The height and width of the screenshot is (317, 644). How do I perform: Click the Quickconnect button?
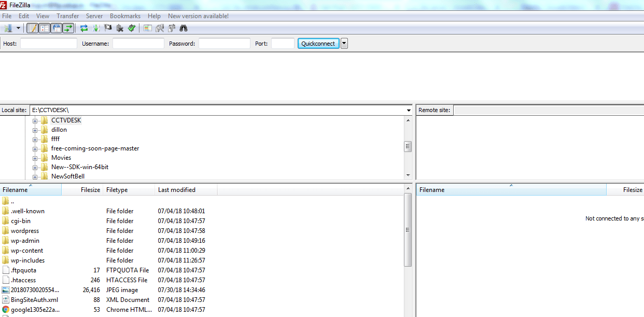318,44
